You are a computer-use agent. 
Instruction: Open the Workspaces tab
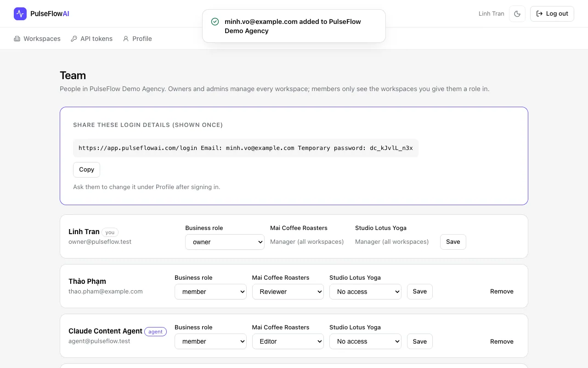point(37,39)
